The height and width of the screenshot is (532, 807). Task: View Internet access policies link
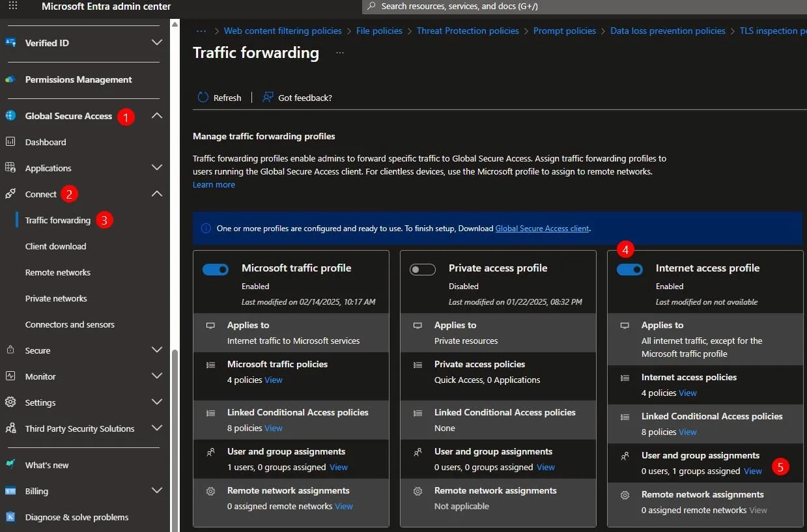688,393
